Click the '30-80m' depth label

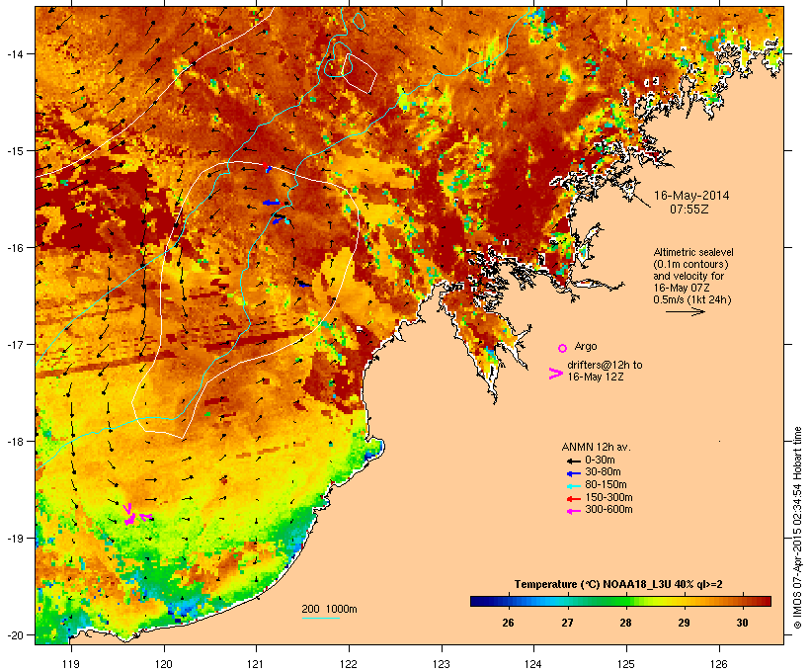click(603, 472)
